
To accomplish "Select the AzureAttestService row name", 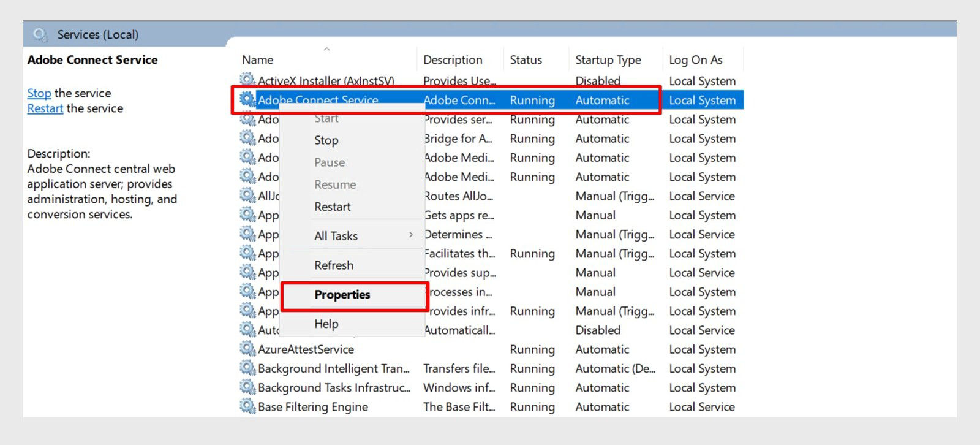I will [306, 349].
